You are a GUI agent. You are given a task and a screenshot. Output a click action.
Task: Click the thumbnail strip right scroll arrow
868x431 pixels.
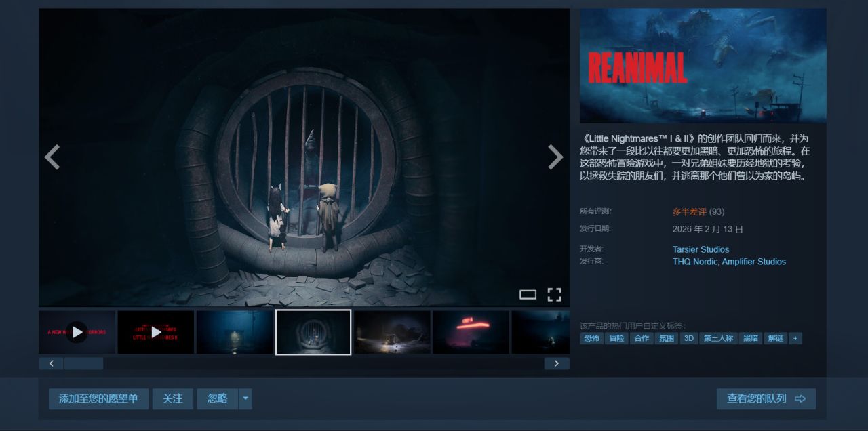click(557, 363)
